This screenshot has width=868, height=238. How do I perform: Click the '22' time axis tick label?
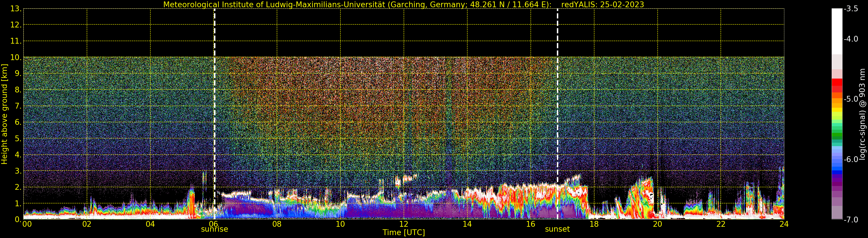coord(721,224)
